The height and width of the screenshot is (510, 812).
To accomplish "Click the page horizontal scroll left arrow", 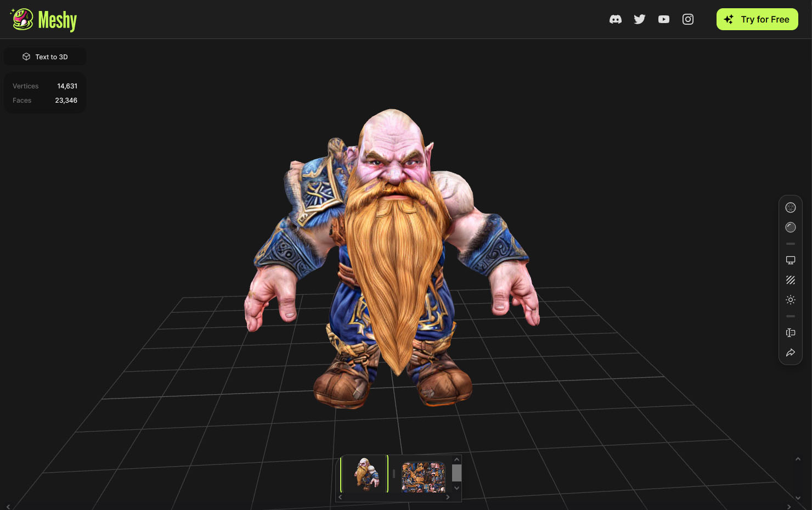I will (8, 507).
